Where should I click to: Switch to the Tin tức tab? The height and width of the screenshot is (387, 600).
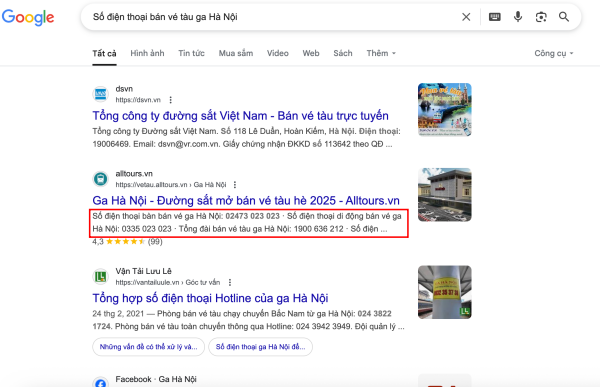191,53
